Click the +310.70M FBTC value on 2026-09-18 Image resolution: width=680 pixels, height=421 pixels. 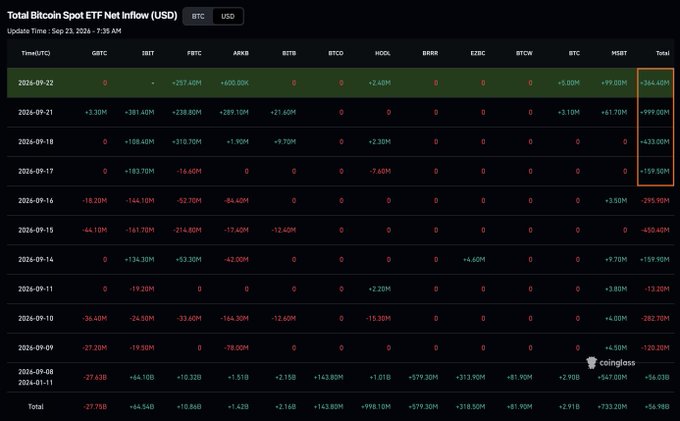(186, 142)
